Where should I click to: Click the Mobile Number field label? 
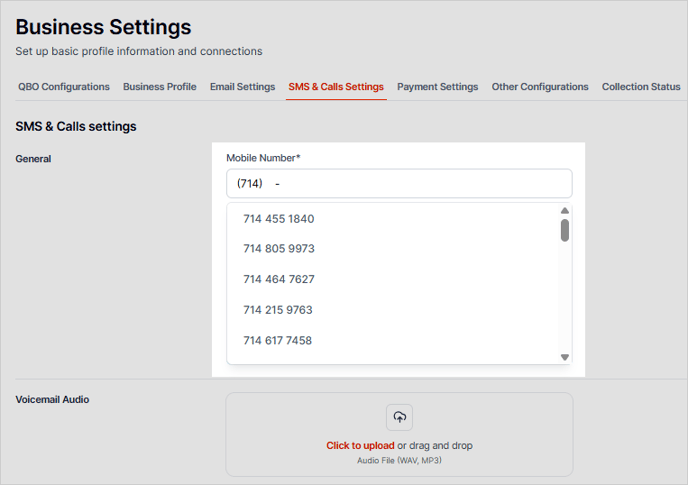[263, 158]
